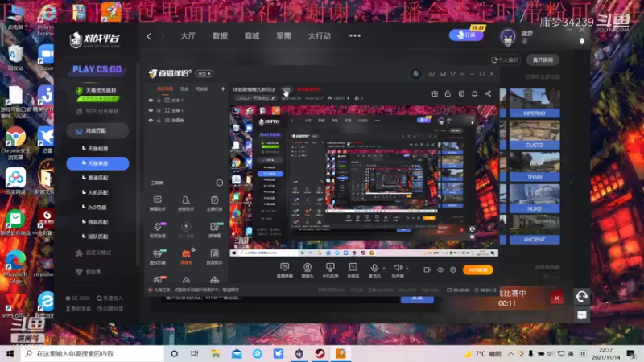This screenshot has height=362, width=644.
Task: Open the 房管助手 tool in toolbox
Action: [186, 204]
